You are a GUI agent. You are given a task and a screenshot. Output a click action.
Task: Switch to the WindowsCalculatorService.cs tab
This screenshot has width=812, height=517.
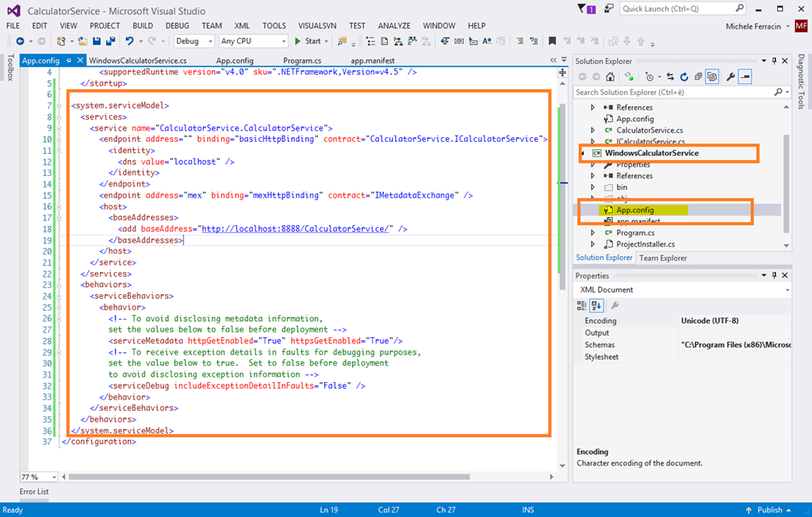[138, 60]
